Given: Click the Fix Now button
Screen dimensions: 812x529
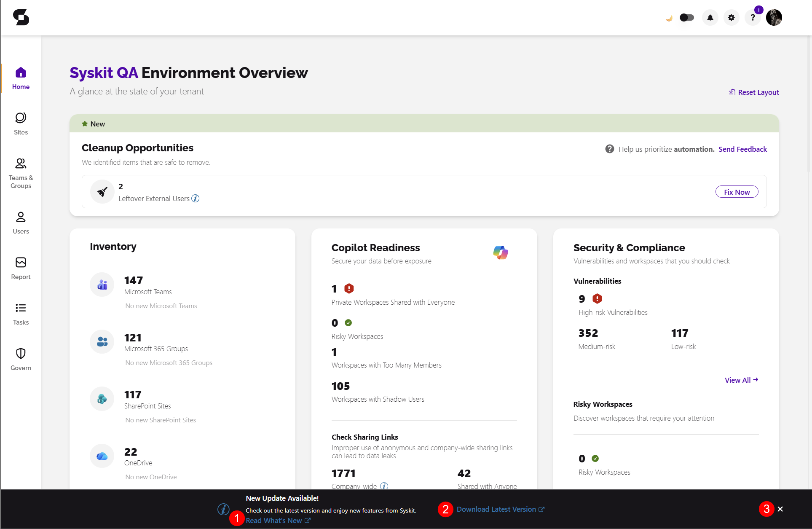Looking at the screenshot, I should pos(737,192).
